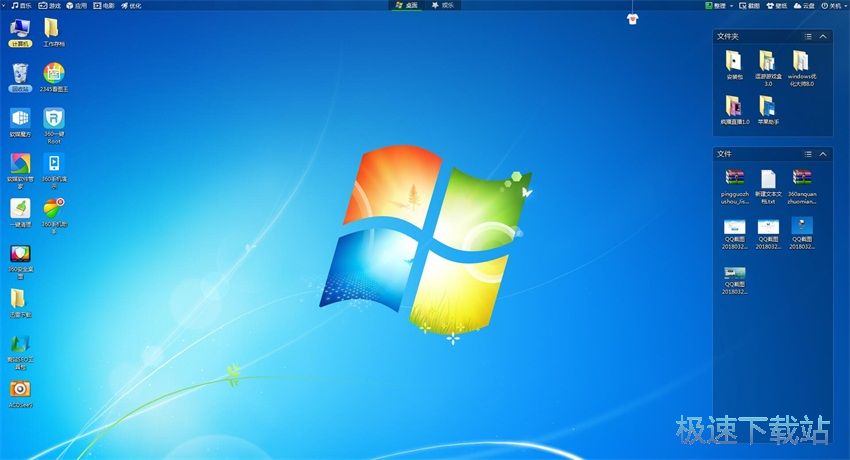The height and width of the screenshot is (460, 850).
Task: Switch to the 娱乐 tab
Action: (442, 5)
